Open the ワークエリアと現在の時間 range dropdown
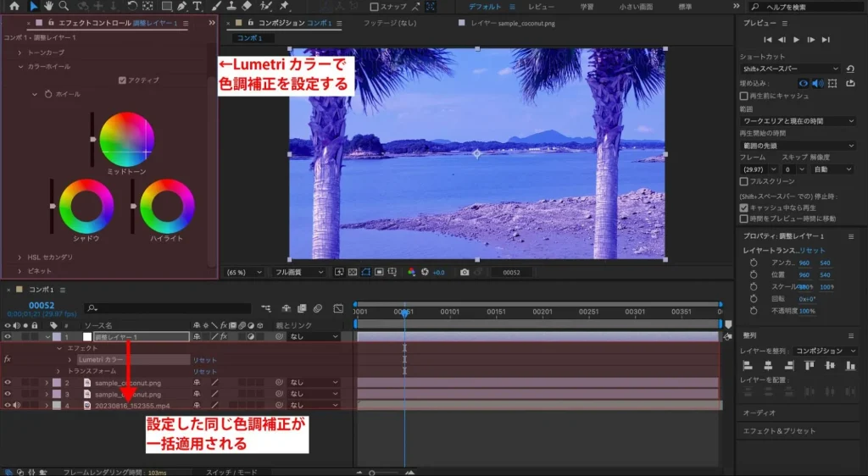This screenshot has width=868, height=476. (x=798, y=121)
